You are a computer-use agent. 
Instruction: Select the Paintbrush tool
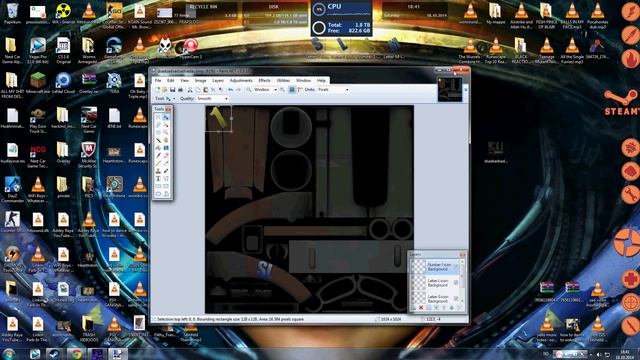click(158, 155)
